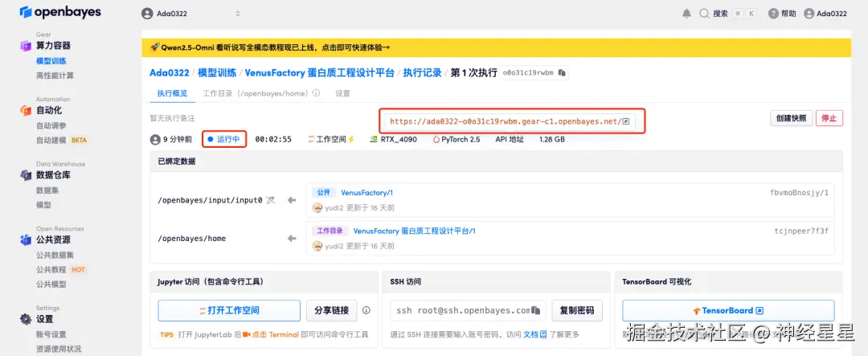Image resolution: width=868 pixels, height=356 pixels.
Task: Open the Ada0322 user profile menu
Action: tap(825, 14)
